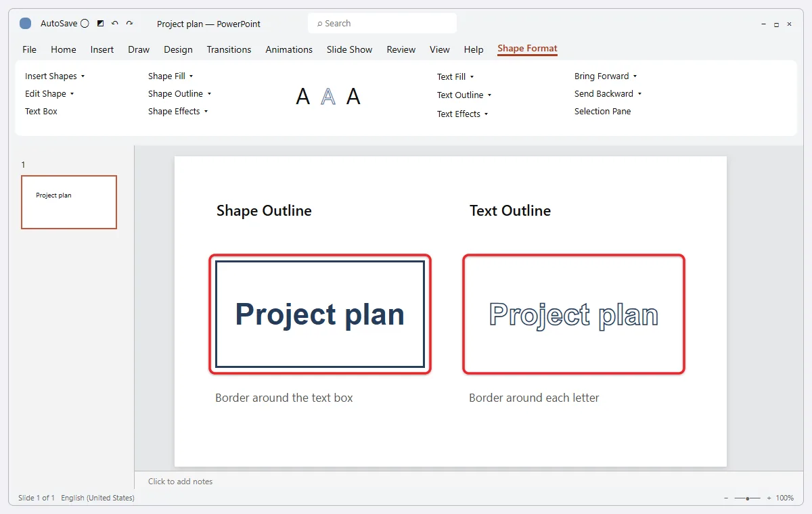Open the Shape Fill dropdown
The height and width of the screenshot is (514, 812).
171,76
